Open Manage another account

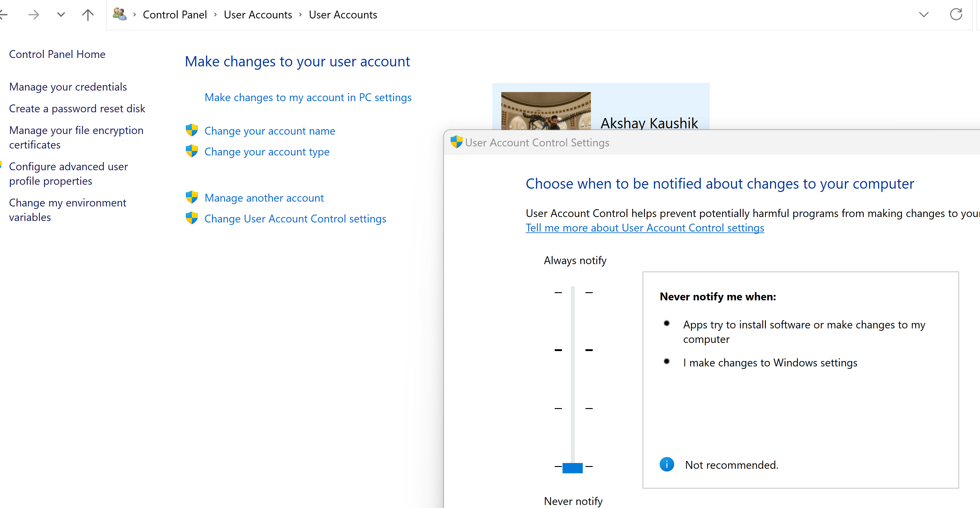click(264, 198)
